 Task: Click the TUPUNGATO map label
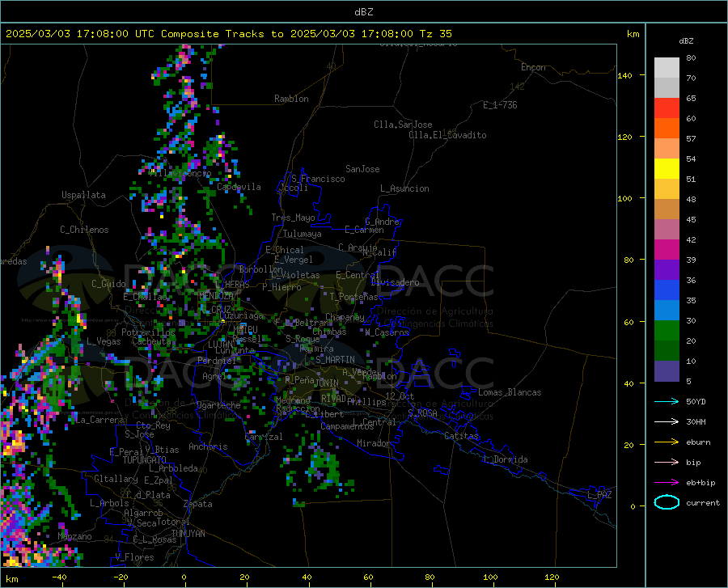pos(144,460)
